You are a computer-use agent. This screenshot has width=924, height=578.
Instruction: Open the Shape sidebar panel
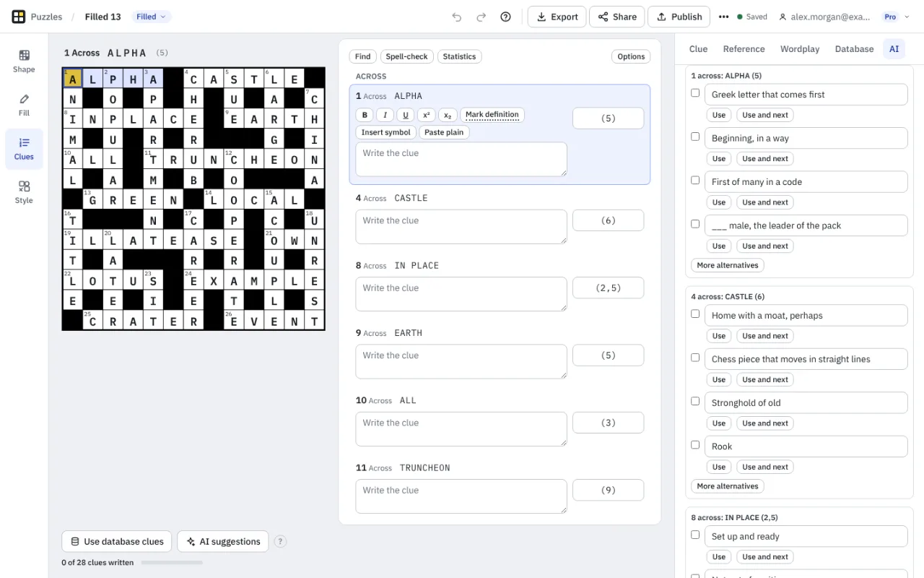24,61
